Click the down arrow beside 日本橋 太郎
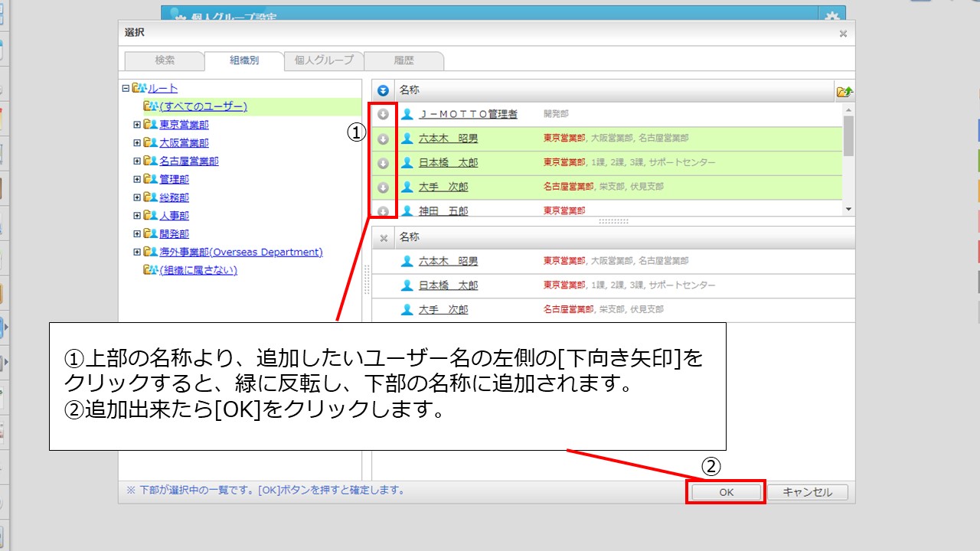The height and width of the screenshot is (551, 980). pos(384,163)
